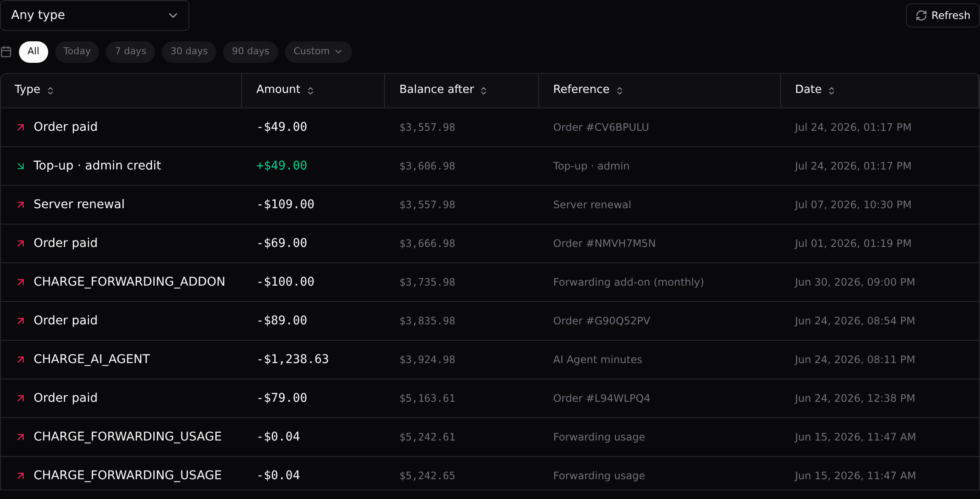This screenshot has width=980, height=499.
Task: Sort the table by Reference column
Action: [x=588, y=89]
